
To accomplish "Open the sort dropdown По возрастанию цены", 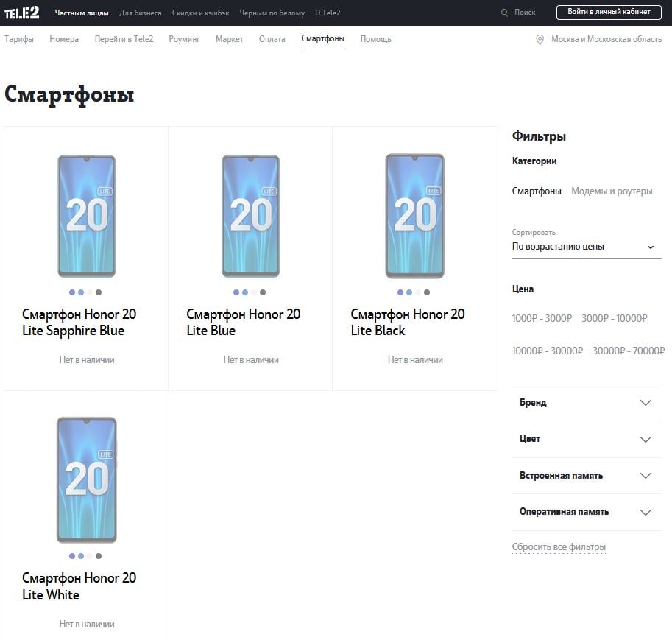I will (x=587, y=247).
